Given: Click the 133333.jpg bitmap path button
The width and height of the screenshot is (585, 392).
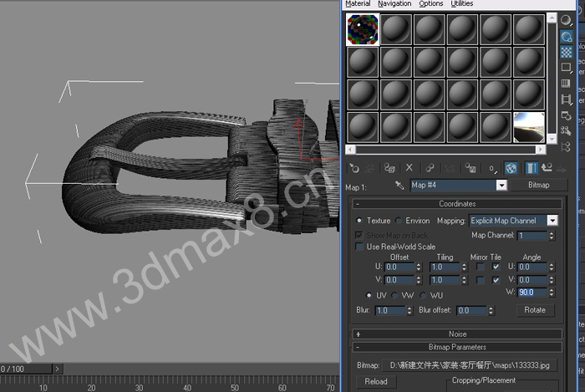Looking at the screenshot, I should [470, 365].
